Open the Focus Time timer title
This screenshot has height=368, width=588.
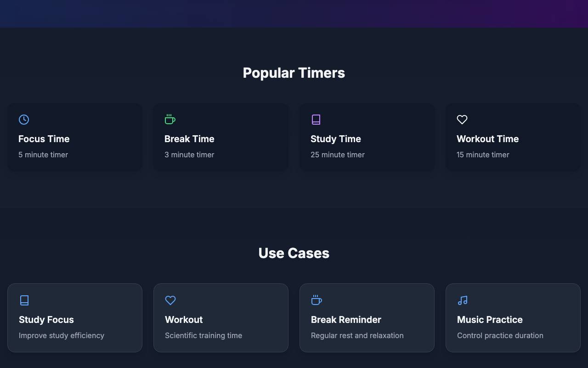tap(44, 139)
